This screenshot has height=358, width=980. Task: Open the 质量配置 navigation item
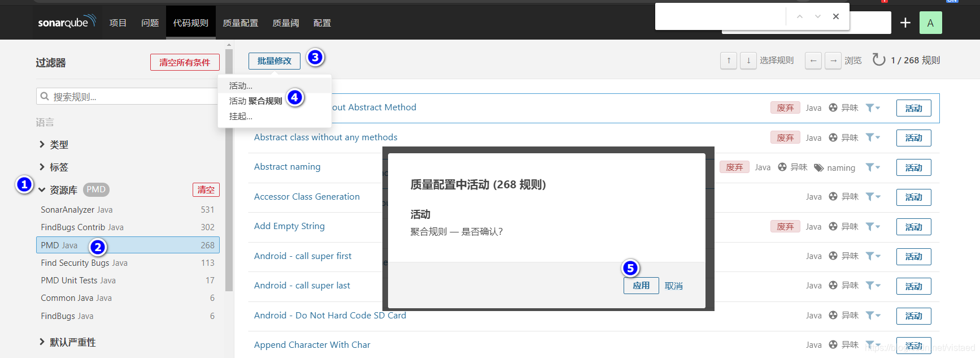point(241,23)
